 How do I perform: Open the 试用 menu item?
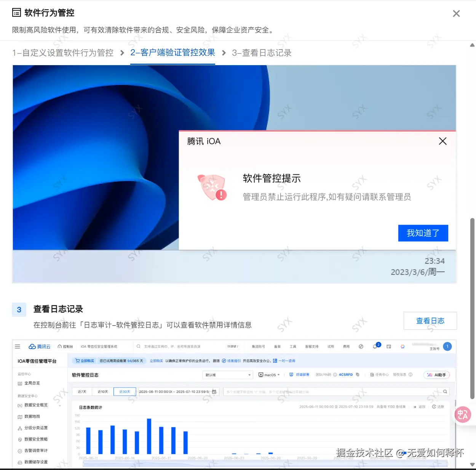331,346
